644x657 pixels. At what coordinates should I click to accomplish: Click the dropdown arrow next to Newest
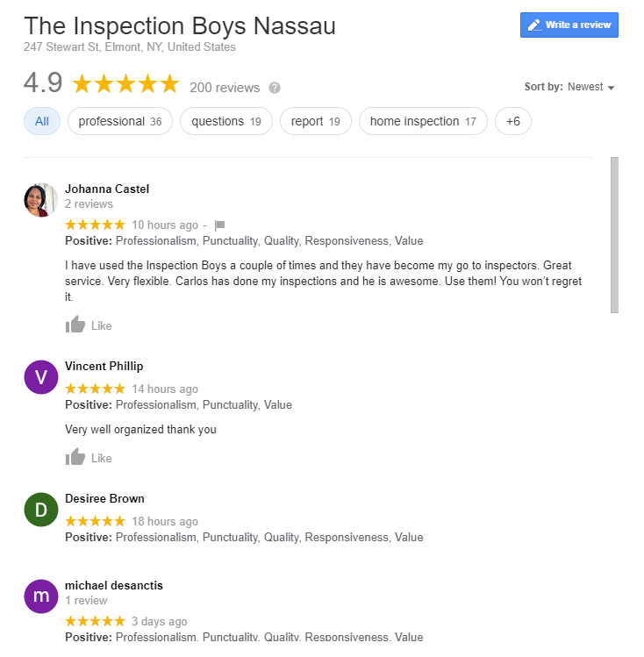(x=611, y=88)
